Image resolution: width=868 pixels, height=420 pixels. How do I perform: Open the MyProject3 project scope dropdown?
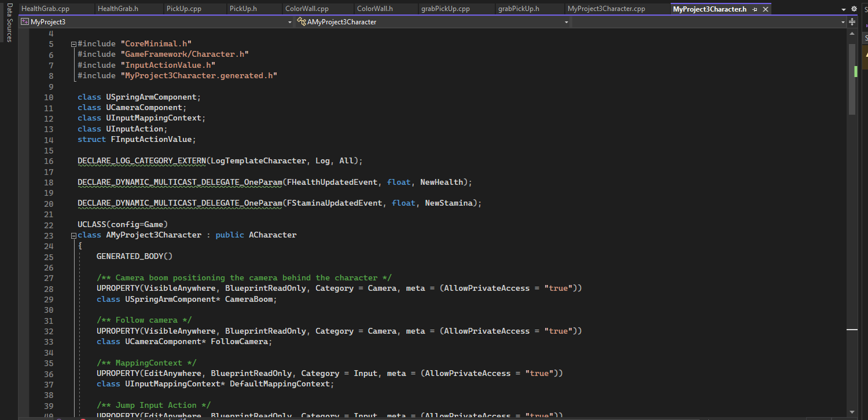(156, 22)
